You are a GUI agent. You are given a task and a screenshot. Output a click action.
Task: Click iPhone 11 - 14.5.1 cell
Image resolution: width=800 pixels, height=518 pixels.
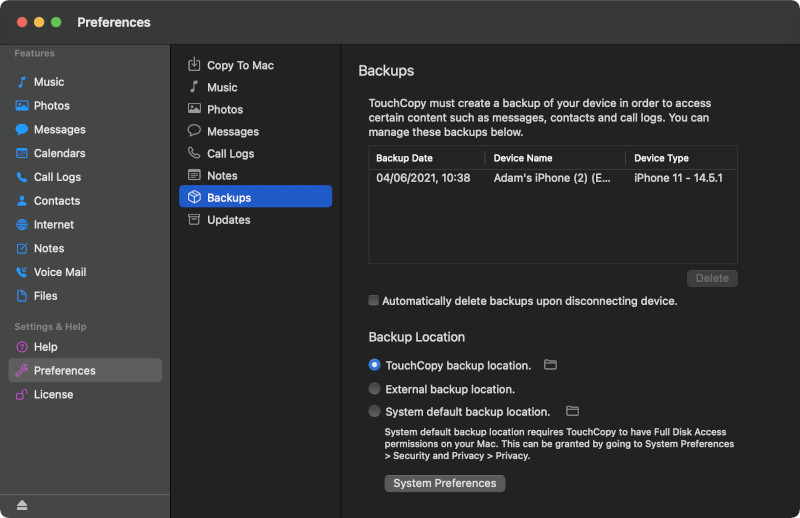coord(679,178)
